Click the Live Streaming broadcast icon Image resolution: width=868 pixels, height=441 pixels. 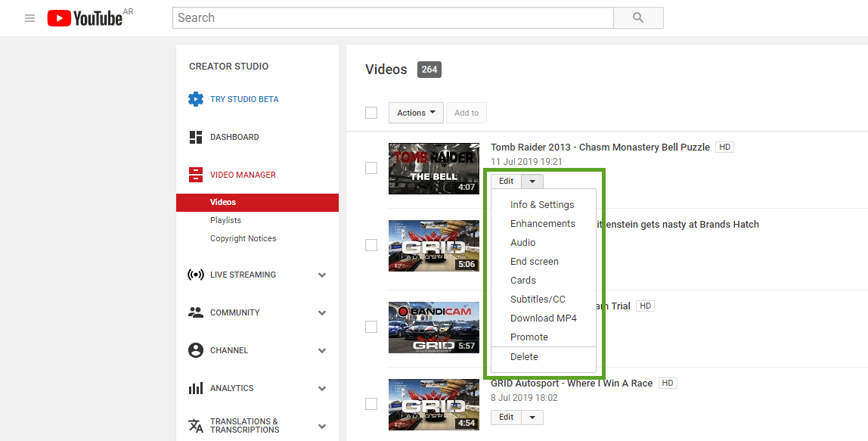[x=195, y=275]
